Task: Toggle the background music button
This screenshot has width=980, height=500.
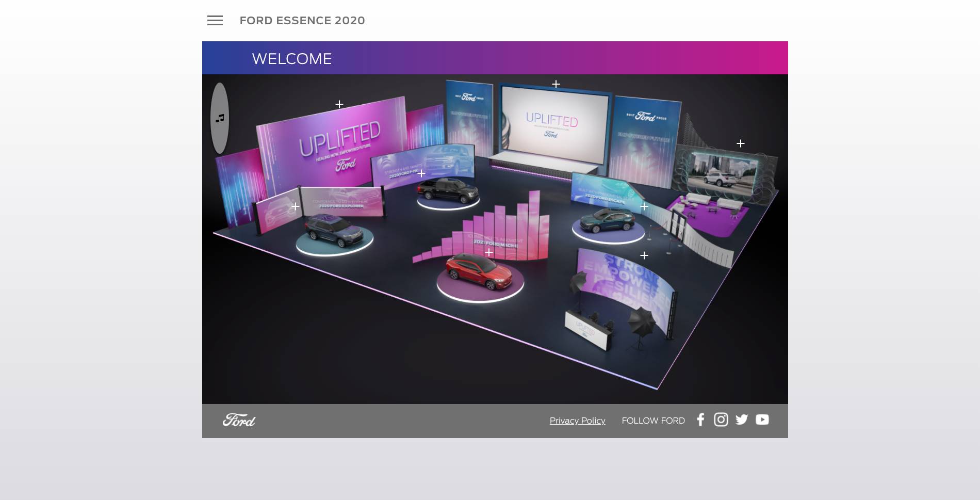Action: click(220, 118)
